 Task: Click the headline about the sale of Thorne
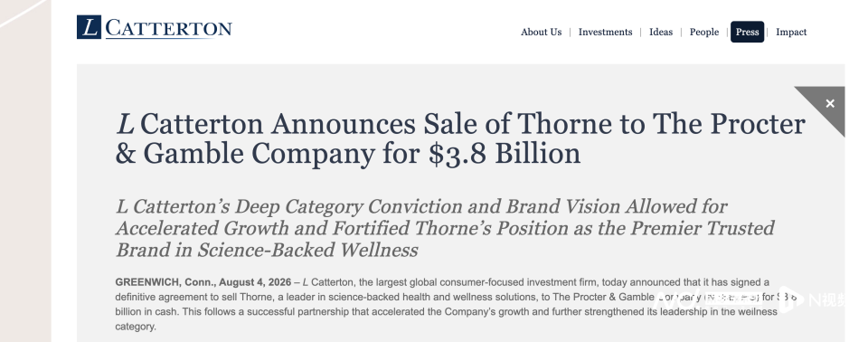[460, 138]
